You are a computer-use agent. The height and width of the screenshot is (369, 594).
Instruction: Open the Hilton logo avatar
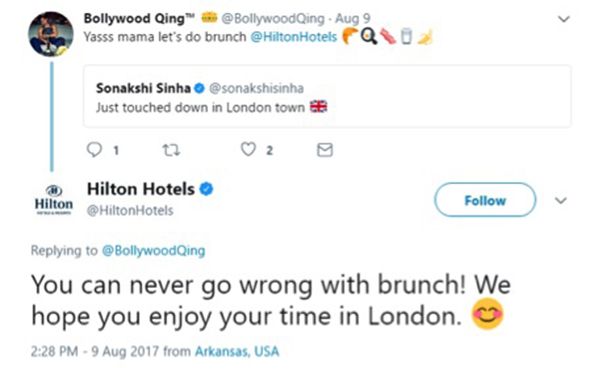pos(54,200)
